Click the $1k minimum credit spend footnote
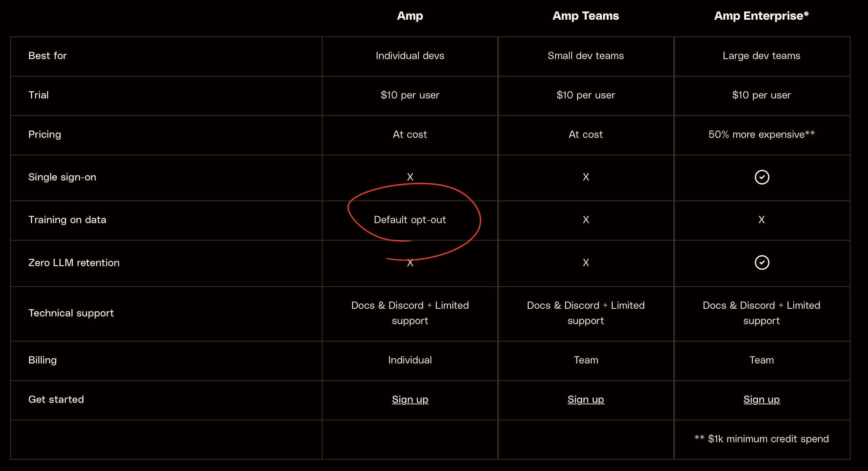The width and height of the screenshot is (868, 471). coord(762,439)
